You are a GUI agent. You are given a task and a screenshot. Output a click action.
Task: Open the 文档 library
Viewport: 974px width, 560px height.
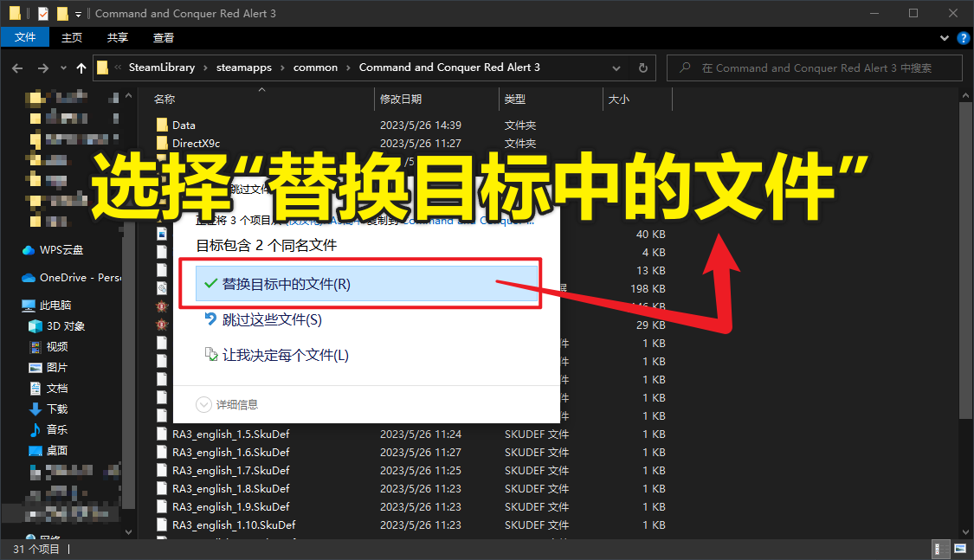point(48,388)
